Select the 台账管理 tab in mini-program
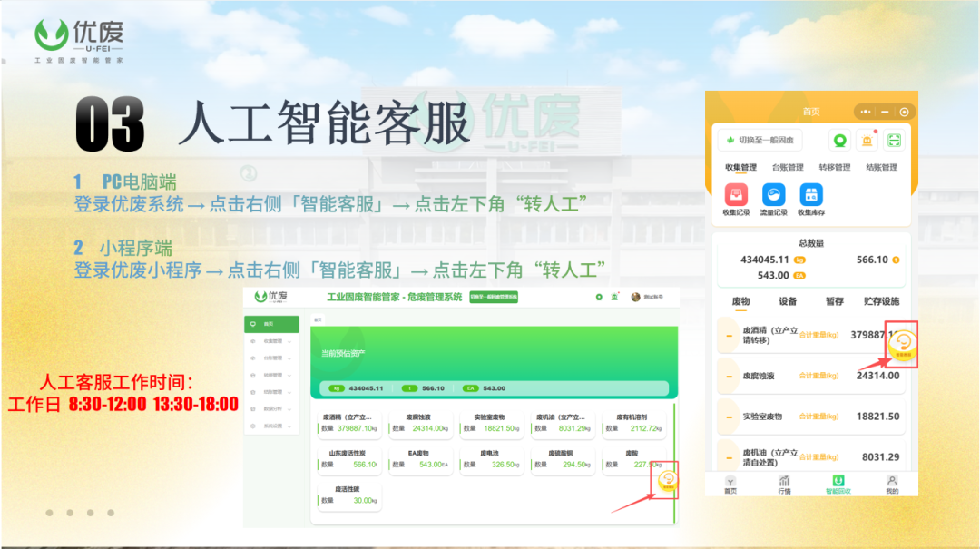This screenshot has height=549, width=980. click(788, 168)
